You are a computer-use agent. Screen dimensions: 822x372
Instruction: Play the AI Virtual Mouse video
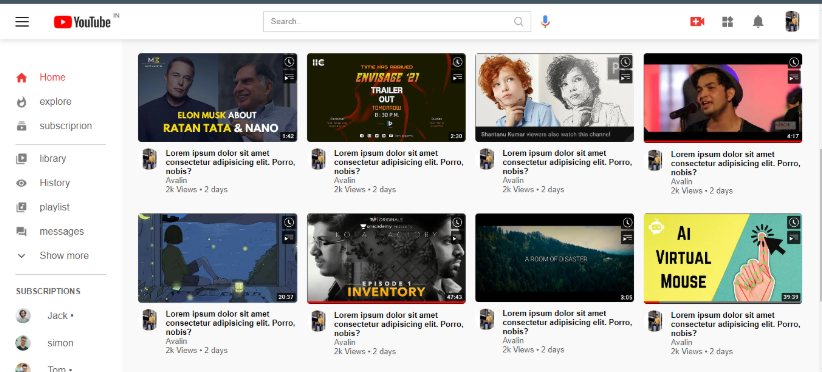pos(723,258)
